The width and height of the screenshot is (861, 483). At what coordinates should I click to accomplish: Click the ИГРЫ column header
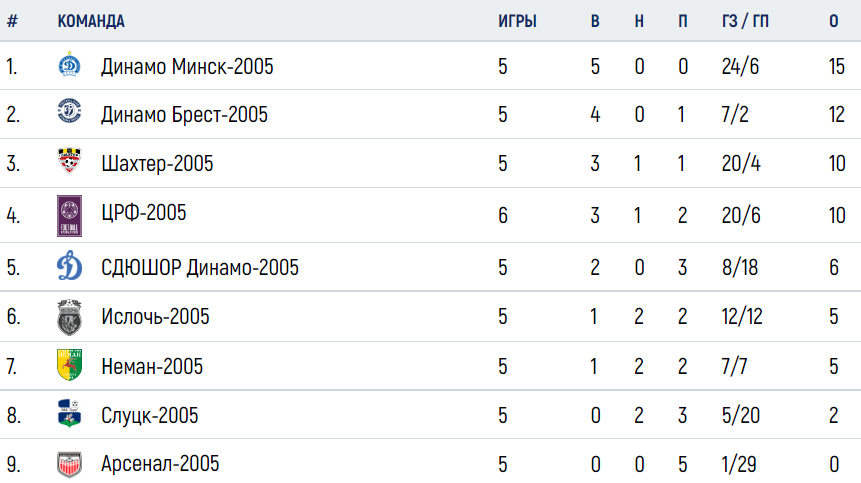point(517,21)
